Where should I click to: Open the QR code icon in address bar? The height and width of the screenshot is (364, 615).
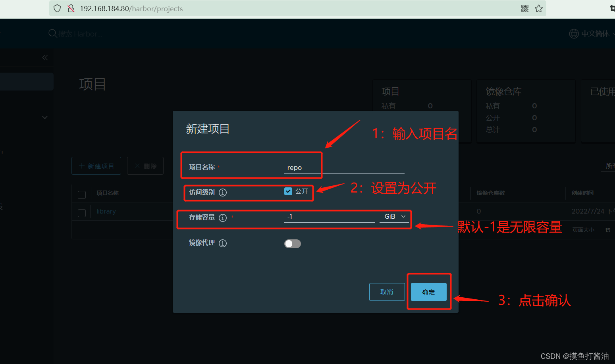pyautogui.click(x=525, y=8)
